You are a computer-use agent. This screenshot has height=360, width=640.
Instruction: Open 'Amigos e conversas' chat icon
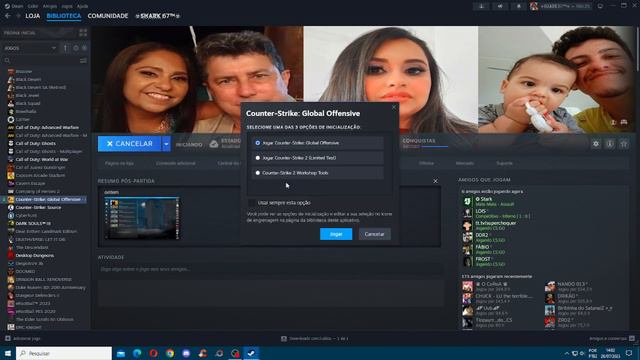tap(632, 338)
